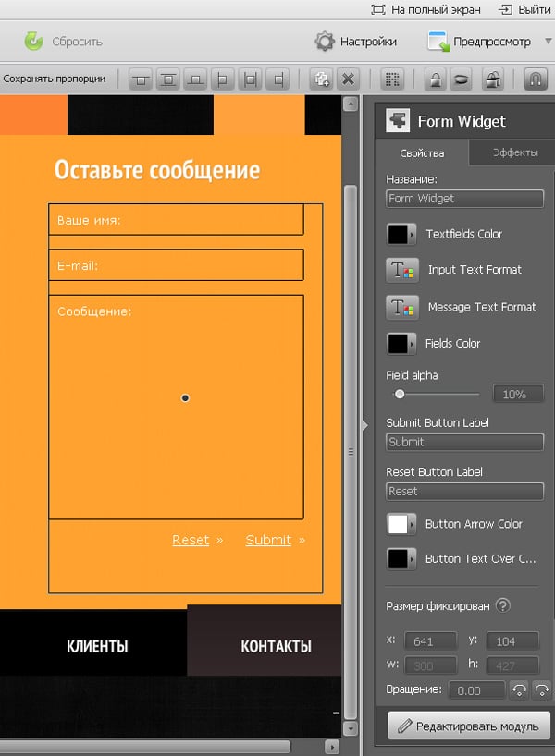The width and height of the screenshot is (555, 756).
Task: Expand the Предпросмотр dropdown arrow
Action: coord(548,42)
